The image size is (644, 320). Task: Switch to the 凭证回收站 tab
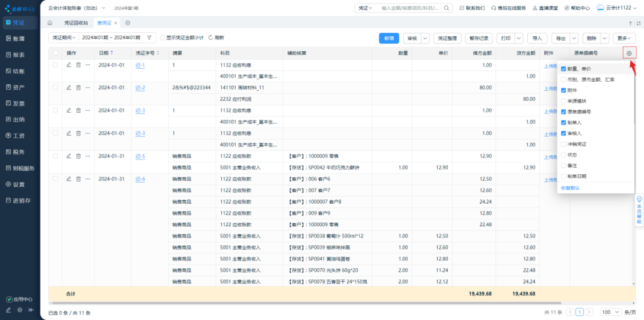pos(76,23)
